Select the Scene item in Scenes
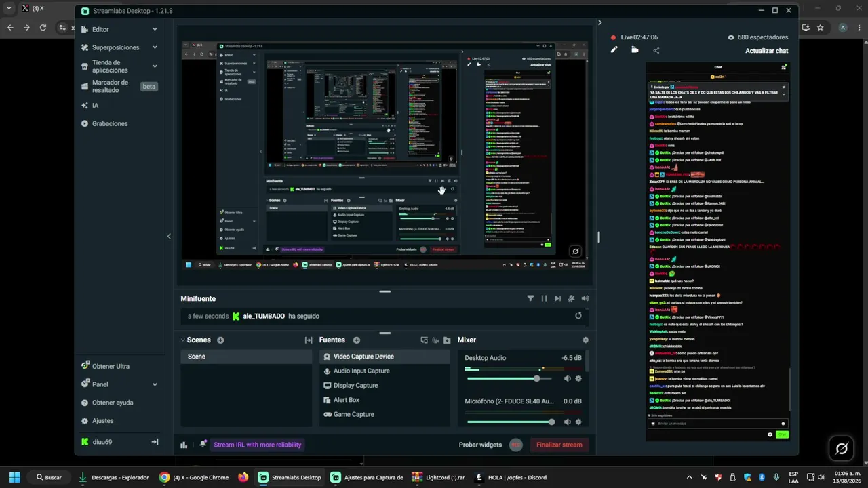The image size is (868, 488). point(246,357)
